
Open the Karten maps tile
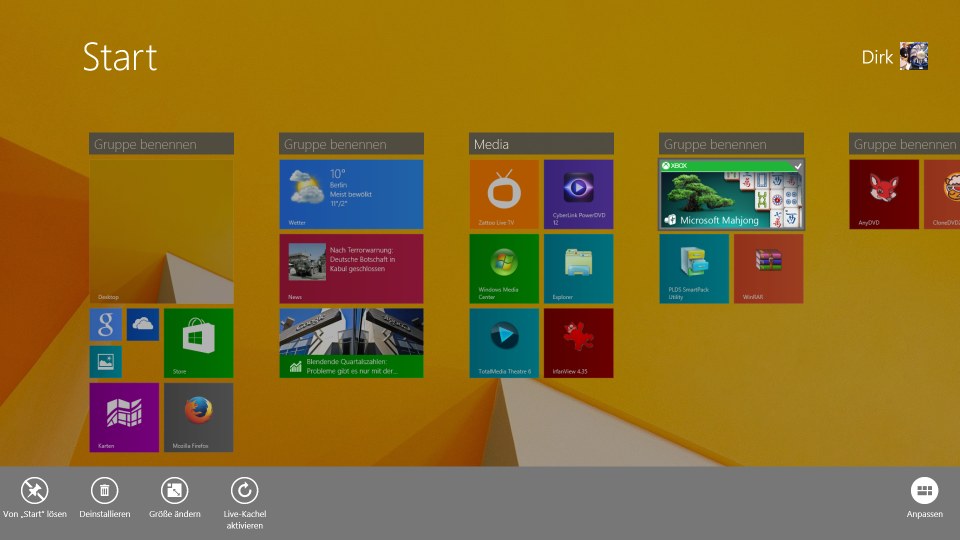coord(124,418)
